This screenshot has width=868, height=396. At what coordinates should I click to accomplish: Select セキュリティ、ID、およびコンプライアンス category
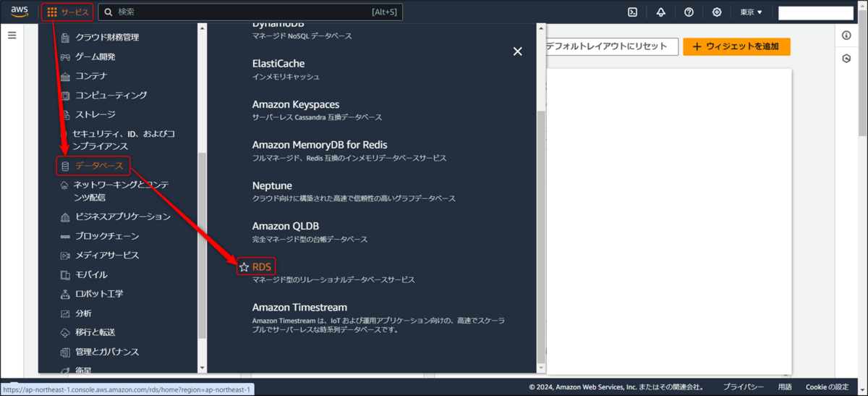pyautogui.click(x=123, y=140)
